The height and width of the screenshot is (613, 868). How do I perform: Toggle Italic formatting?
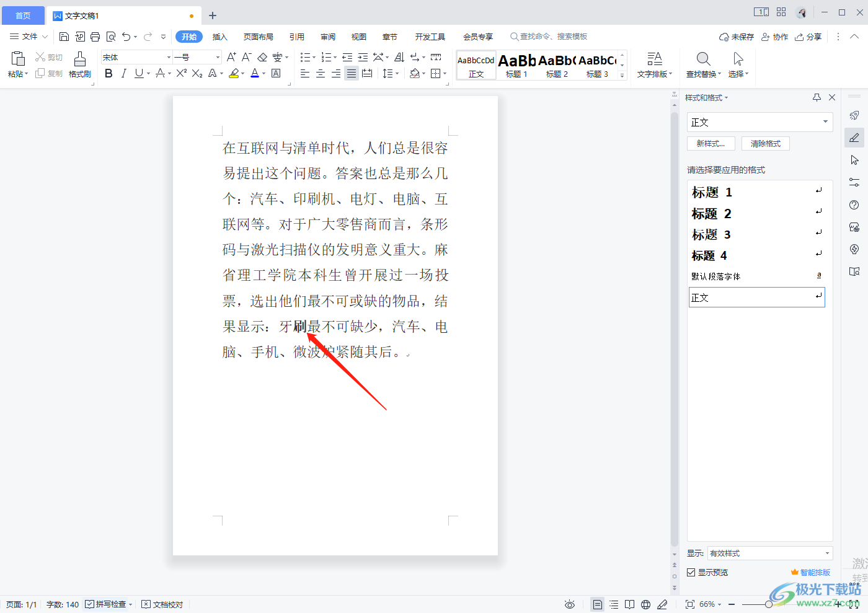coord(124,73)
